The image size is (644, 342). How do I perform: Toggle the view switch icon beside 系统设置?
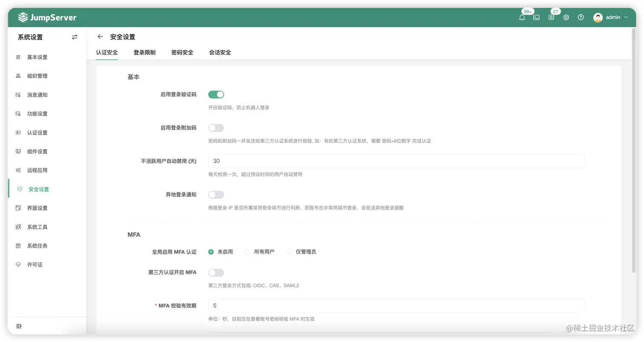pyautogui.click(x=75, y=37)
